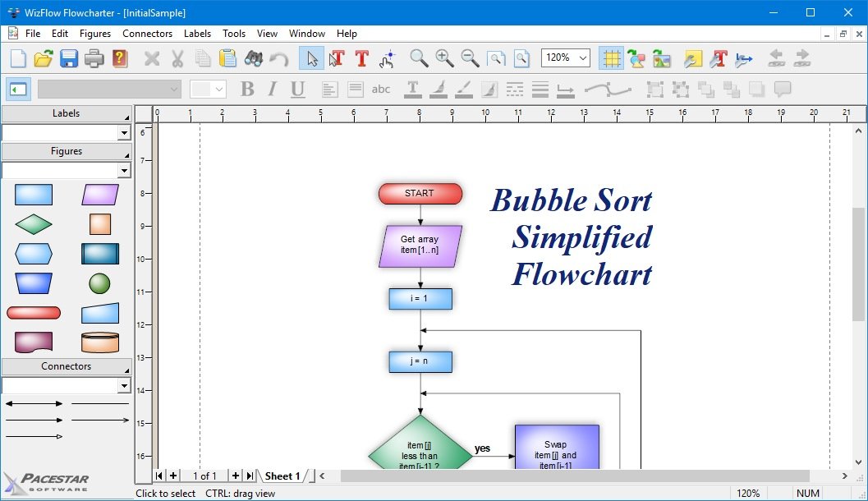
Task: Toggle the grid display button
Action: click(x=610, y=58)
